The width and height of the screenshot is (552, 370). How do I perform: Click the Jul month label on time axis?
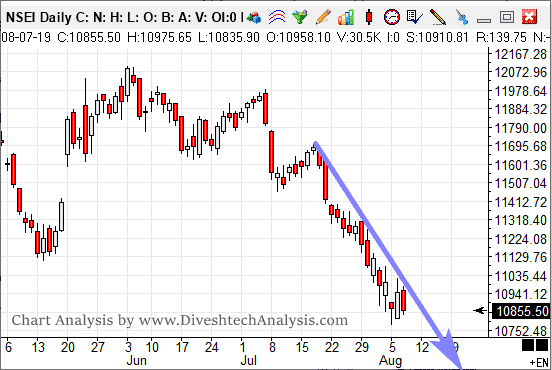[249, 361]
